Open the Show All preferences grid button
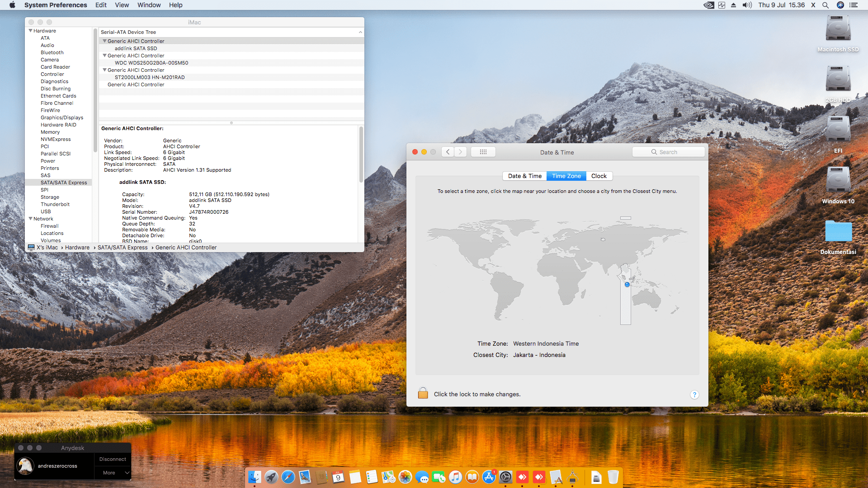868x488 pixels. 483,152
